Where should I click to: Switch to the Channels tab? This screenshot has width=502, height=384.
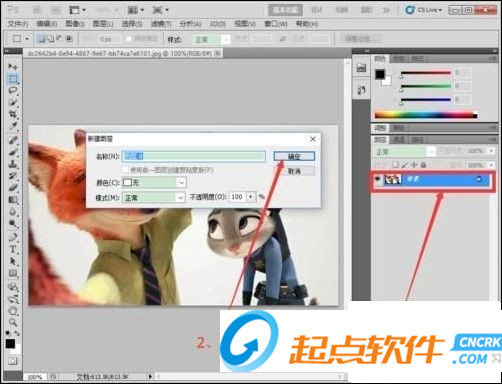tap(399, 139)
